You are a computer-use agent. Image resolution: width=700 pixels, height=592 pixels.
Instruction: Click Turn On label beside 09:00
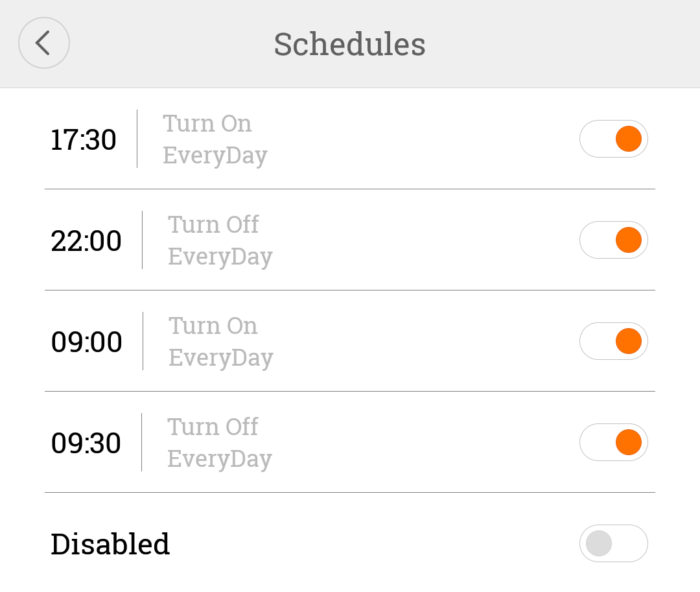click(213, 326)
